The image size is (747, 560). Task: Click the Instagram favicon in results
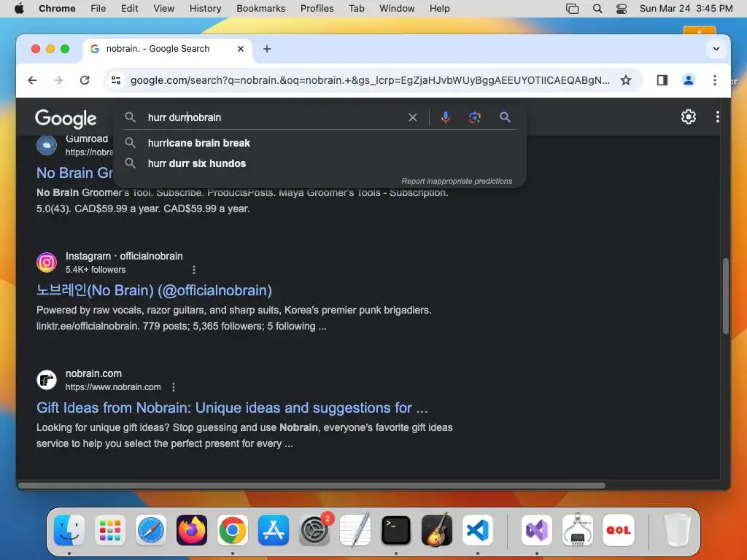47,262
